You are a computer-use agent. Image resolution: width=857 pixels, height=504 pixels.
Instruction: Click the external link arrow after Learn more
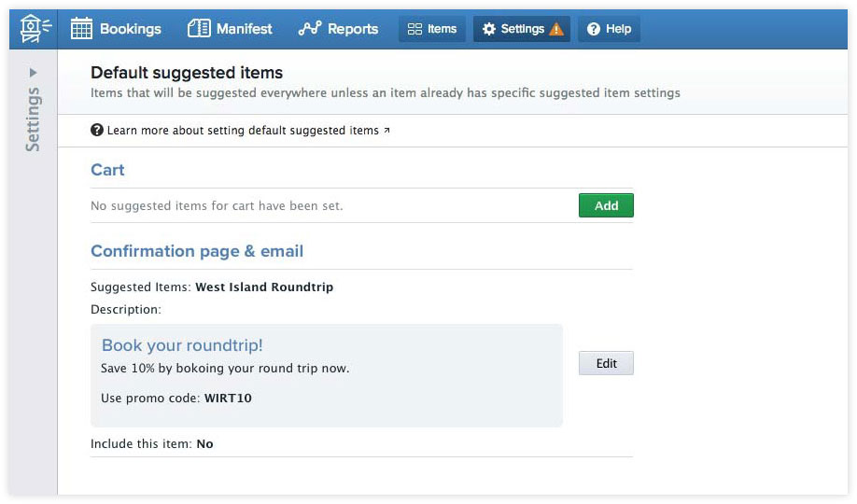click(386, 131)
